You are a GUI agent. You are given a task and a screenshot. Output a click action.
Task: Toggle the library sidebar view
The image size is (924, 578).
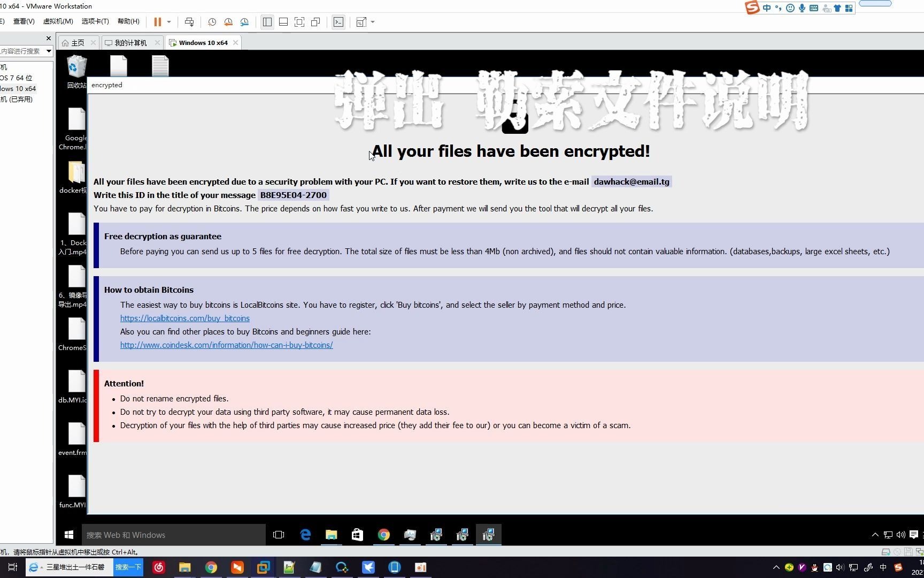(x=267, y=22)
